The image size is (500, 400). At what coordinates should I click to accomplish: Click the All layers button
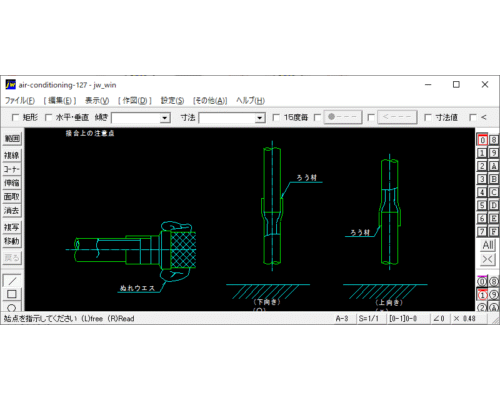[x=488, y=245]
